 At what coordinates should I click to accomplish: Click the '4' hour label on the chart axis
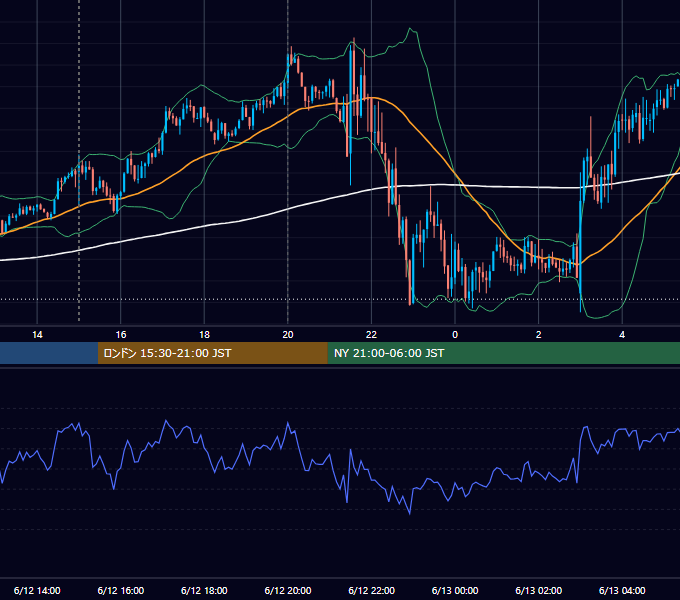click(622, 335)
